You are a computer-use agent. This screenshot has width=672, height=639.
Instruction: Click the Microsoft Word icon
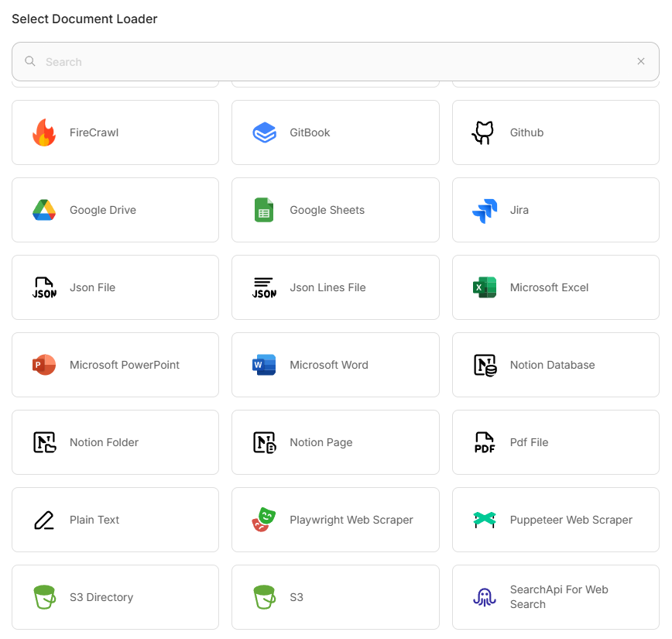point(264,365)
